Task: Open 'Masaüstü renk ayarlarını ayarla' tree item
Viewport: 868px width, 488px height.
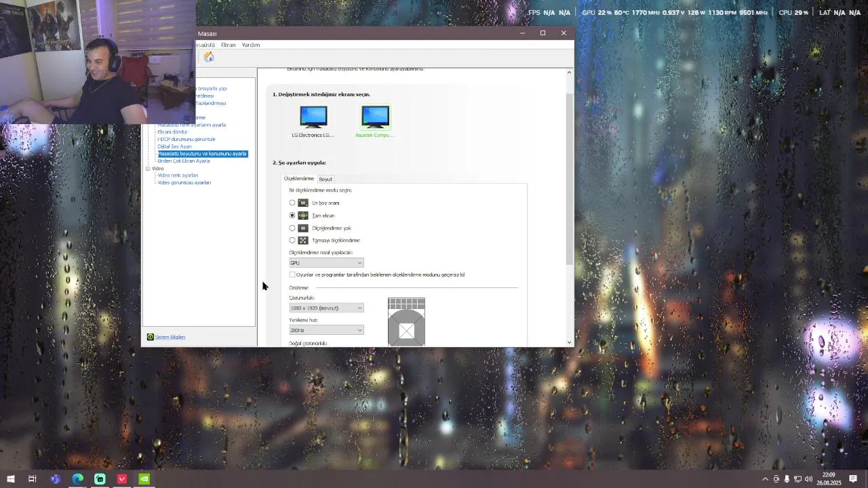Action: [x=192, y=125]
